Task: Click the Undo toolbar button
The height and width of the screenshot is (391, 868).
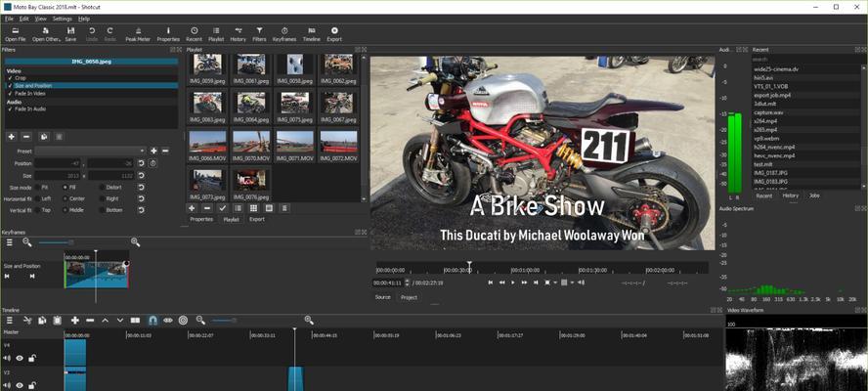Action: (x=92, y=34)
